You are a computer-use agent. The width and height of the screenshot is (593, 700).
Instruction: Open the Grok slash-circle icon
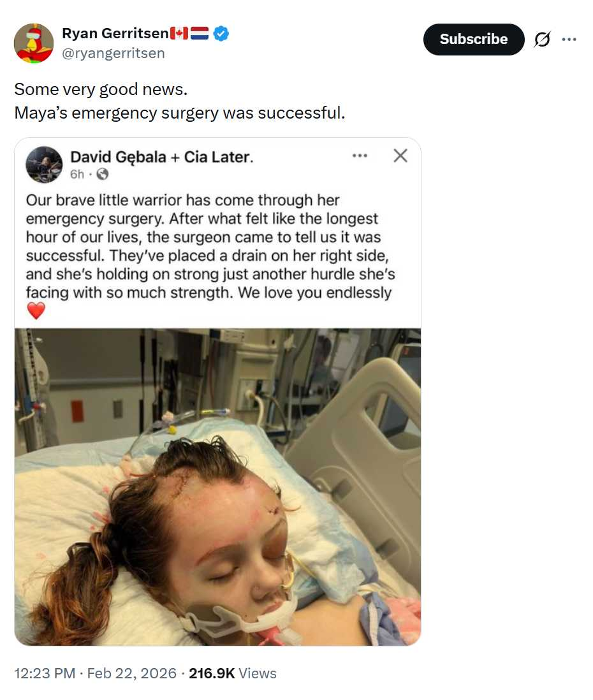(542, 40)
